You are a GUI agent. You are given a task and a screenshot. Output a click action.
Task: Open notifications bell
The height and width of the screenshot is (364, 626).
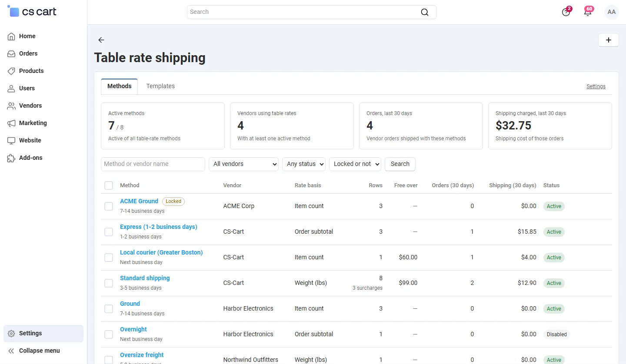pyautogui.click(x=588, y=12)
